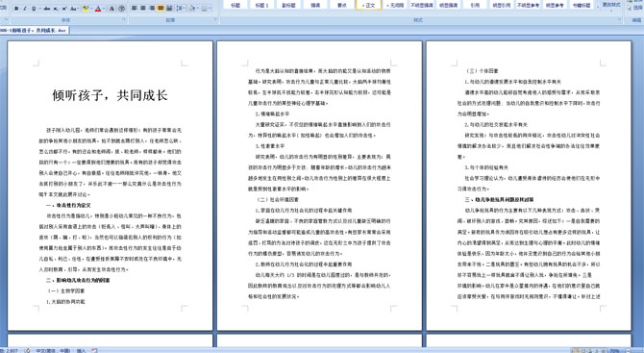Click the 中文(简体，中国) language status item
This screenshot has height=353, width=644.
(x=53, y=350)
